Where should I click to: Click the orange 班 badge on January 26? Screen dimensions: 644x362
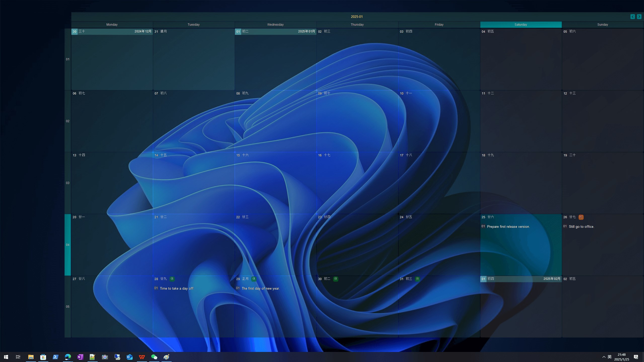pyautogui.click(x=581, y=217)
